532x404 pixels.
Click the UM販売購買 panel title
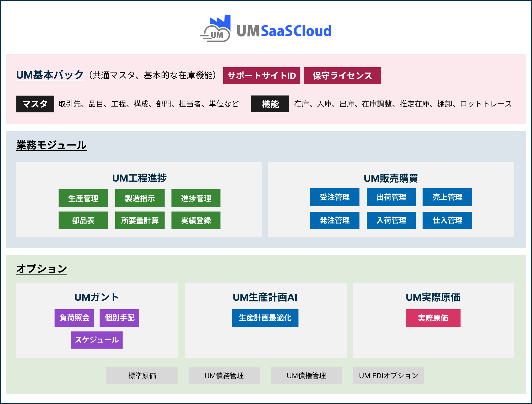[x=391, y=178]
